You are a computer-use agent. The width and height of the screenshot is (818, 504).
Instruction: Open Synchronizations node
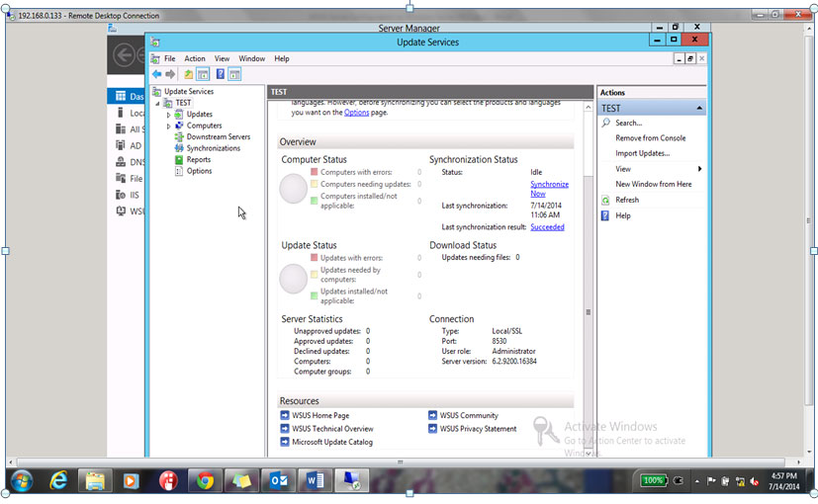pos(214,148)
